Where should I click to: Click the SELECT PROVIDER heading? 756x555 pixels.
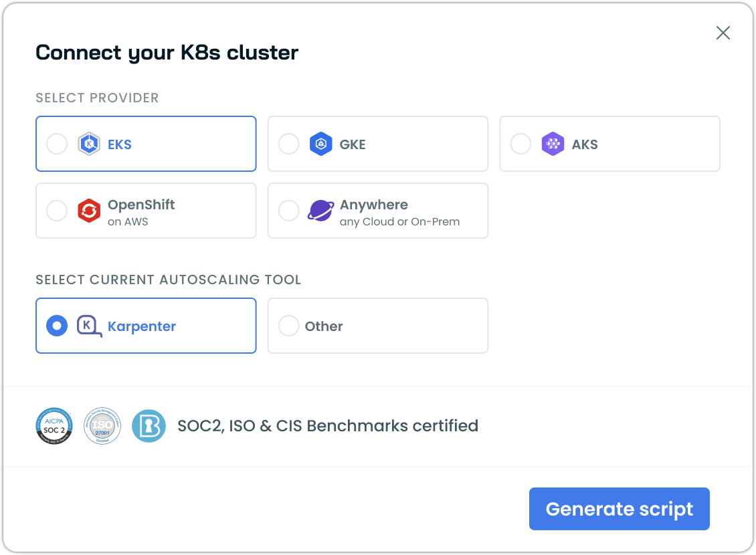pos(97,98)
